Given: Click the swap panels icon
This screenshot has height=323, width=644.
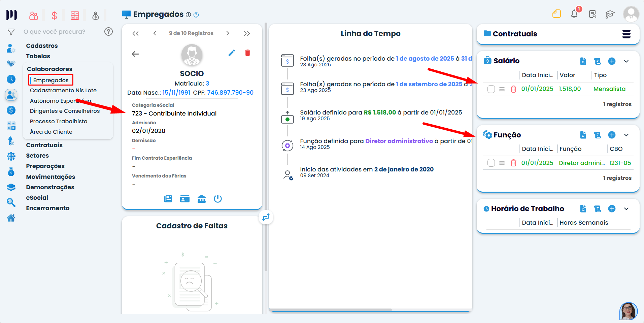Looking at the screenshot, I should pos(266,217).
